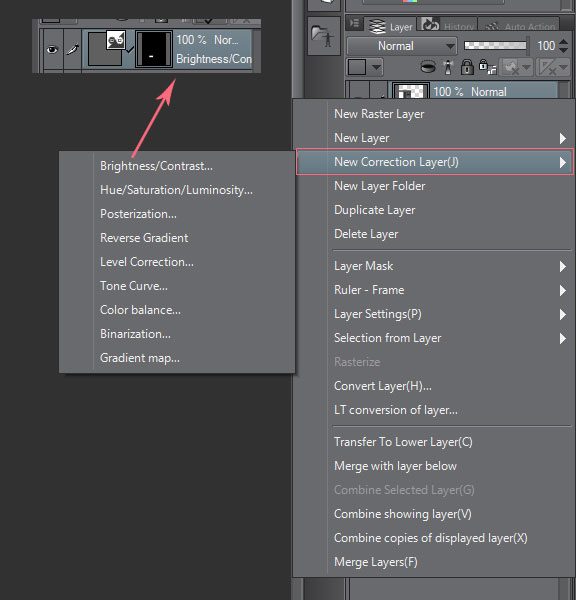This screenshot has height=600, width=576.
Task: Toggle Lock Transparent Pixels icon
Action: [487, 67]
